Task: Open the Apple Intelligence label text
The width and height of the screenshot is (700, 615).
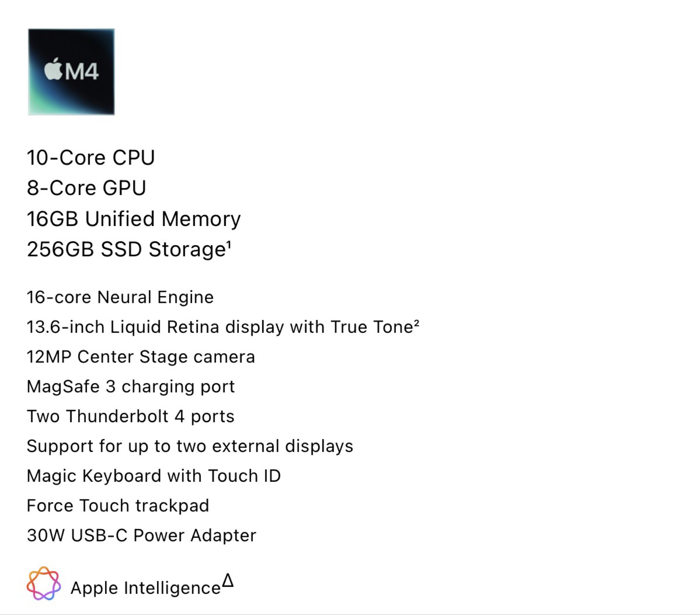Action: 146,588
